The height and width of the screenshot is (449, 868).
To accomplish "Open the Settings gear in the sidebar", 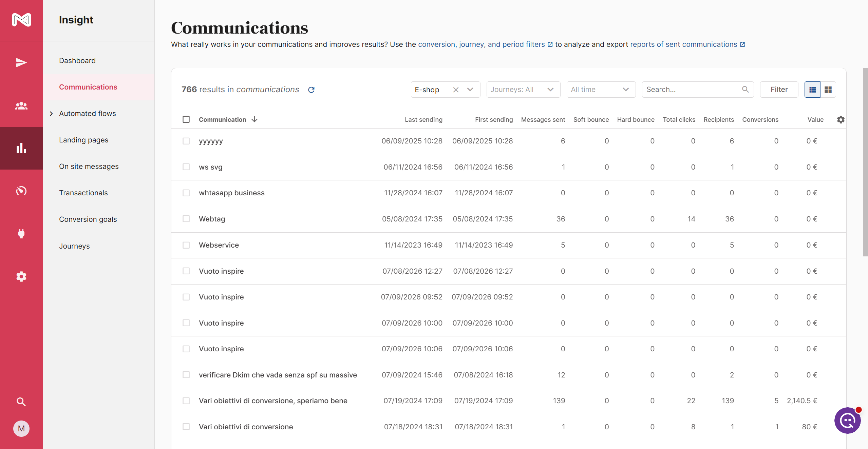I will (x=21, y=276).
